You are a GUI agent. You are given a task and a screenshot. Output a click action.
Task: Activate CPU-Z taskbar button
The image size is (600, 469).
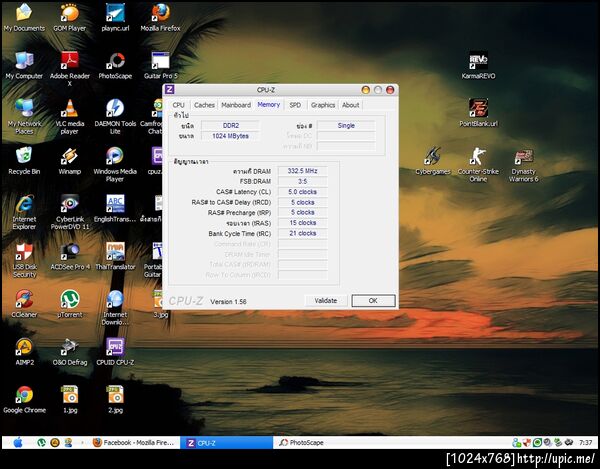point(227,443)
